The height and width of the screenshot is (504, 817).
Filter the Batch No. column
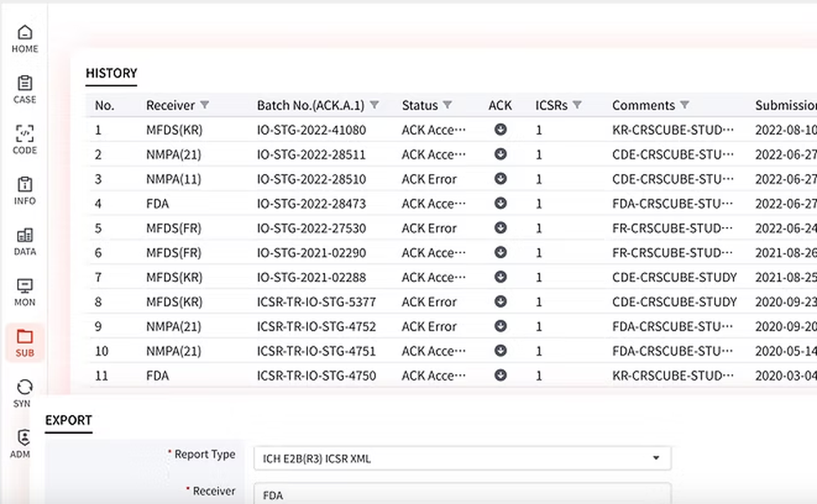(374, 105)
